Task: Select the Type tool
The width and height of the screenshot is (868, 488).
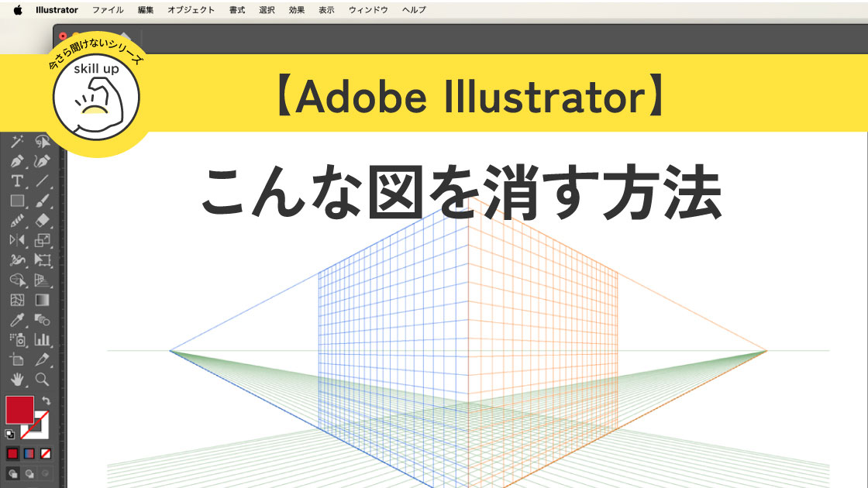Action: (x=17, y=181)
